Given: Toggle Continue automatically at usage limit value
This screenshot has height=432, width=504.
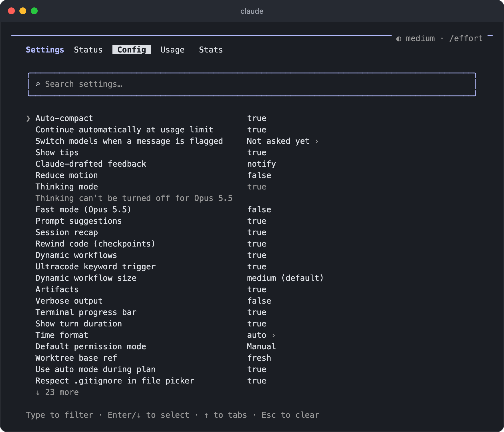Looking at the screenshot, I should coord(257,130).
